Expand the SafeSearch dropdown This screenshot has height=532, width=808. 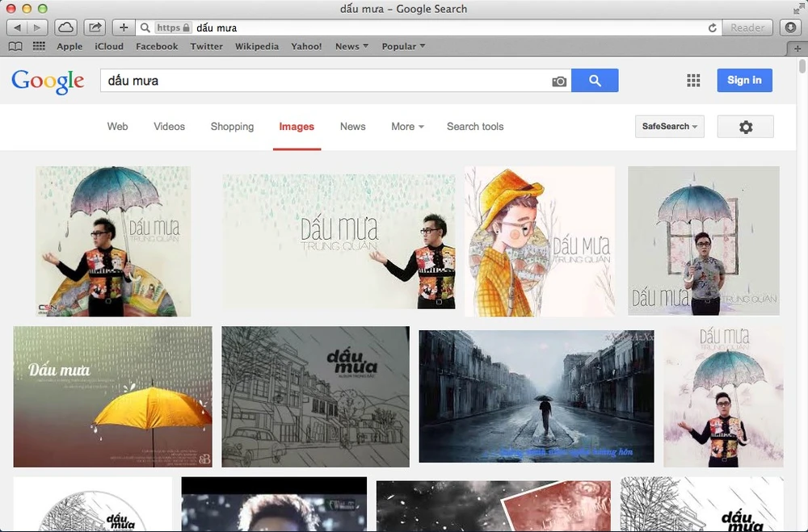click(x=670, y=127)
